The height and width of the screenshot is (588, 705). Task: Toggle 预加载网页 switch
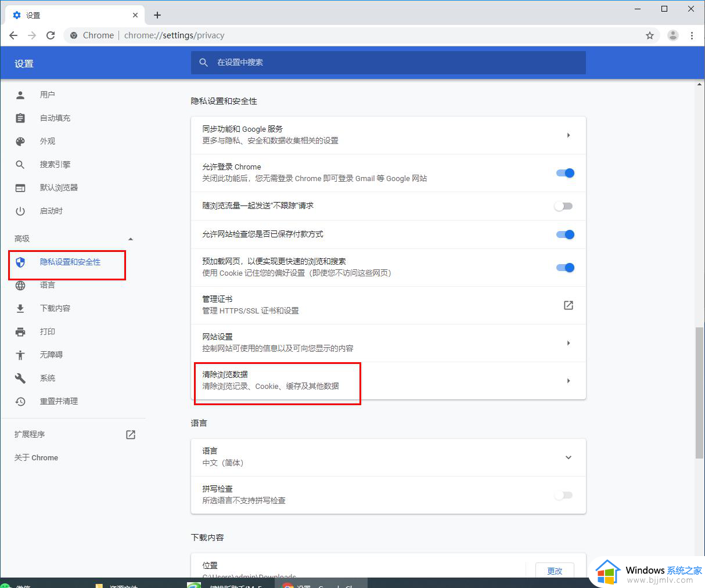point(565,268)
